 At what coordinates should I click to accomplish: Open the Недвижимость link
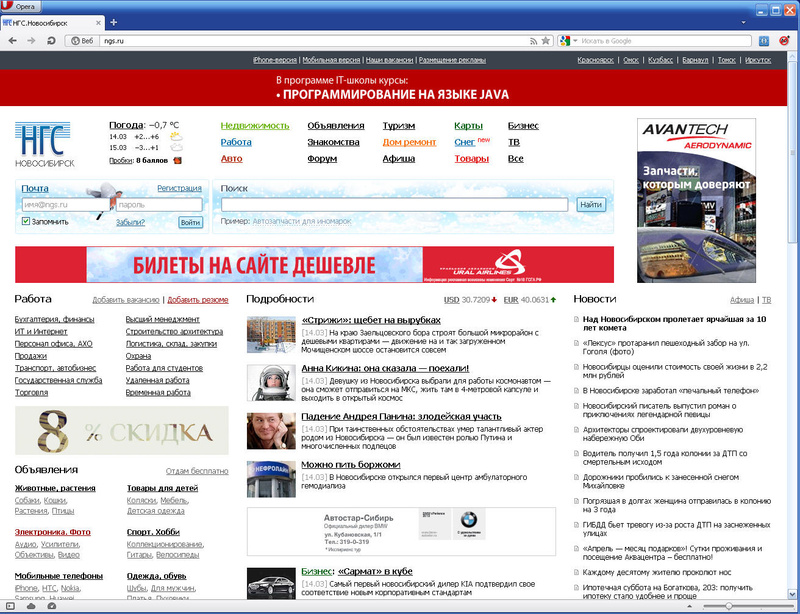click(x=254, y=126)
